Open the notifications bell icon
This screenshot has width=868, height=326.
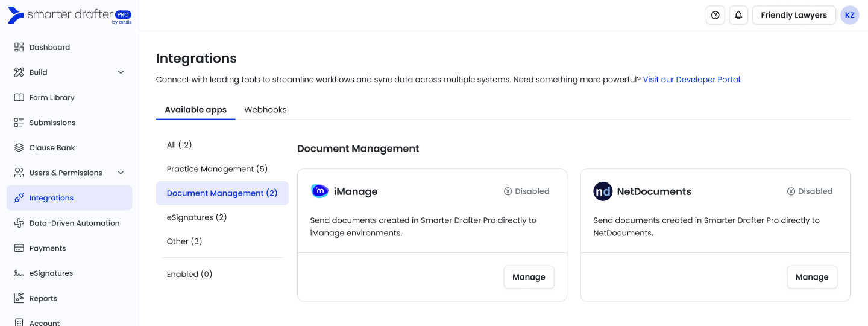point(738,15)
